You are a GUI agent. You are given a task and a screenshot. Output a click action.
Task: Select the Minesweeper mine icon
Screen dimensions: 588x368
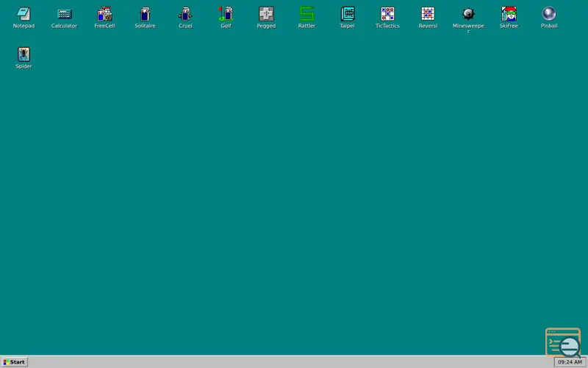tap(468, 14)
